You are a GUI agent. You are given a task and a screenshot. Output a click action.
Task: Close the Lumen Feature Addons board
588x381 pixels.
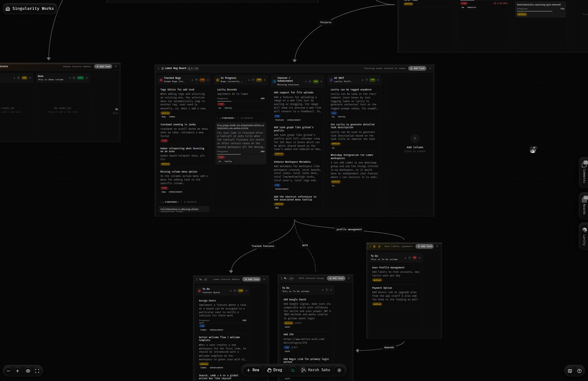pos(264,279)
